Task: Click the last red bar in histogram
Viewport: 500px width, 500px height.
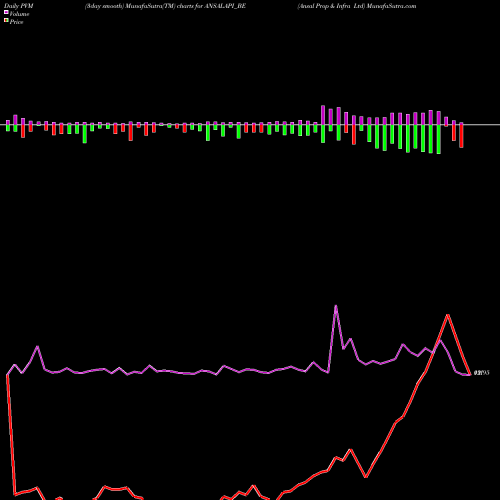Action: coord(461,135)
